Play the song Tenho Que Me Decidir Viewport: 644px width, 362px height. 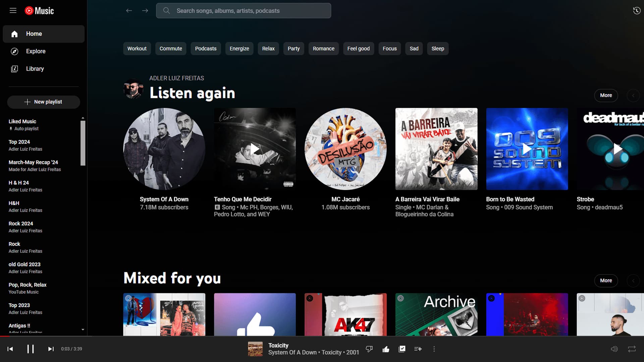pos(255,149)
